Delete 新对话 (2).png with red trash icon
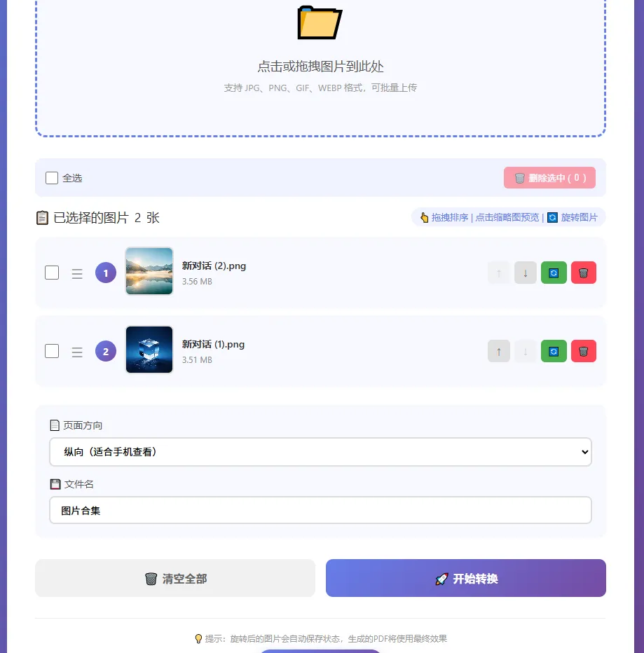 583,273
